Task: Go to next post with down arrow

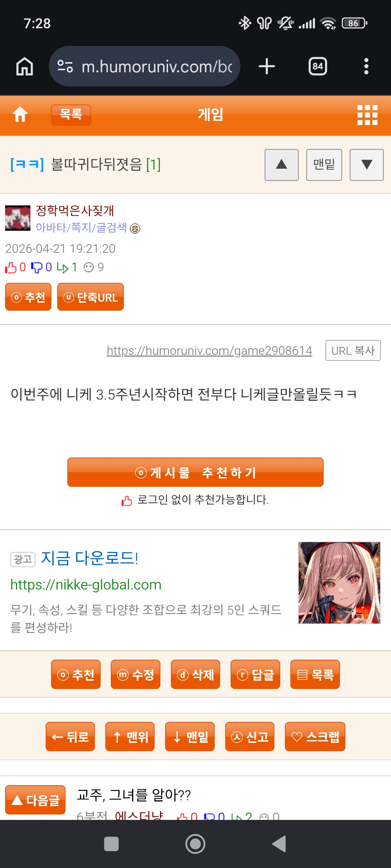Action: pyautogui.click(x=367, y=165)
